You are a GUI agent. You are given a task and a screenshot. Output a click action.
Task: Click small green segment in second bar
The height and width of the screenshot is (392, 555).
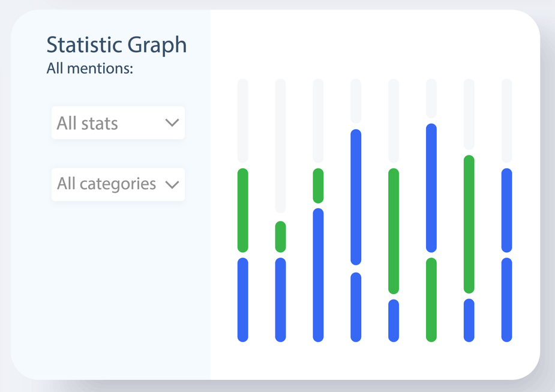point(281,237)
